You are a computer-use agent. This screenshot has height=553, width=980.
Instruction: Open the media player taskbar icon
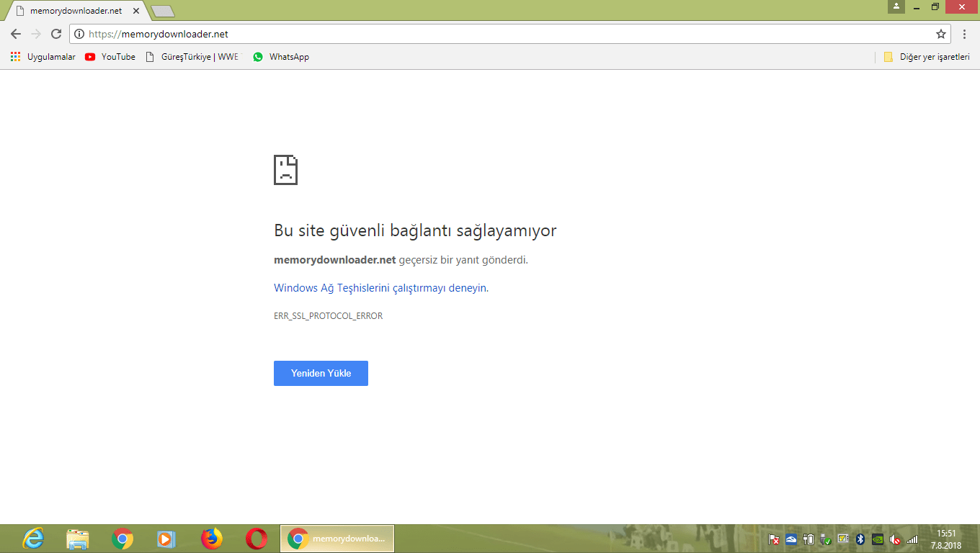(x=166, y=539)
